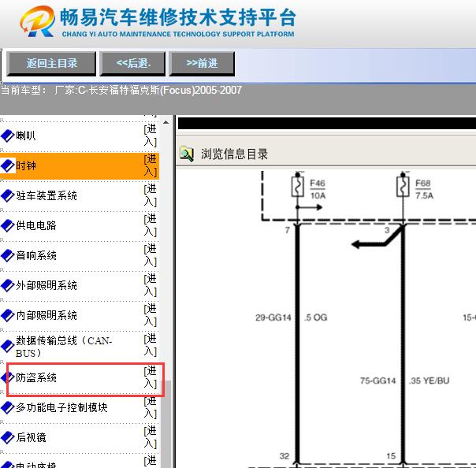The height and width of the screenshot is (468, 476).
Task: Select the 外部照明系统 entry
Action: tap(46, 285)
